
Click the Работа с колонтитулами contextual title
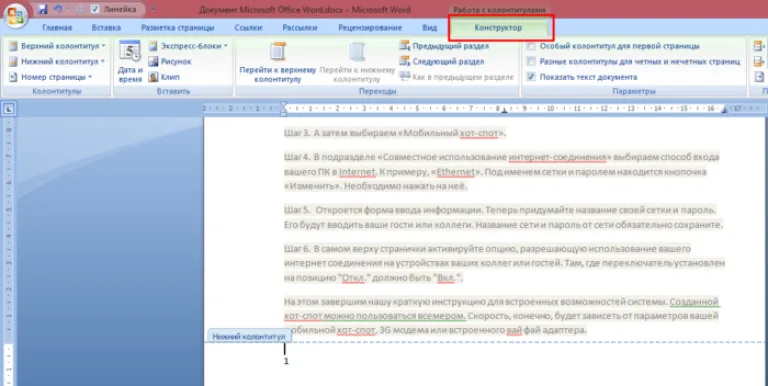click(499, 10)
